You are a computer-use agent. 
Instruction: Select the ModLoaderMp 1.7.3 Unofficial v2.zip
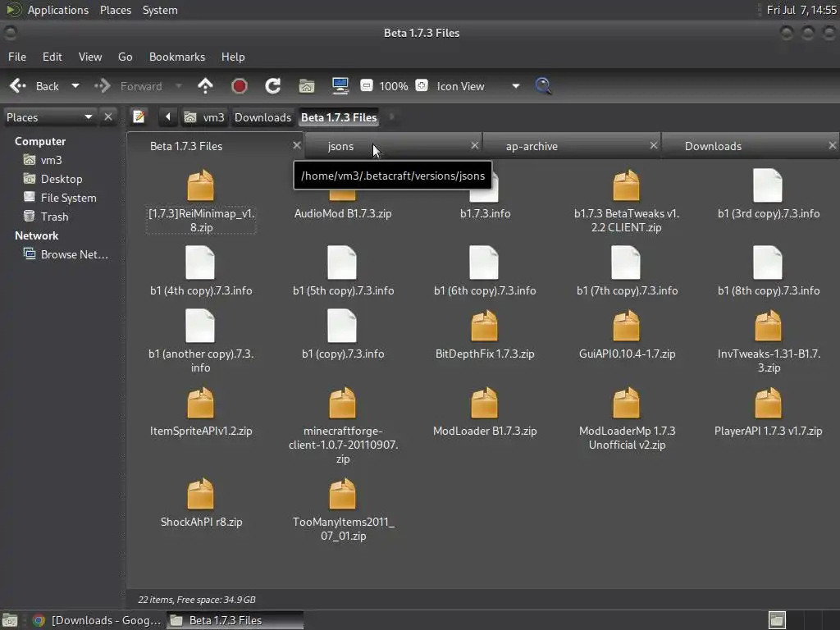coord(626,403)
